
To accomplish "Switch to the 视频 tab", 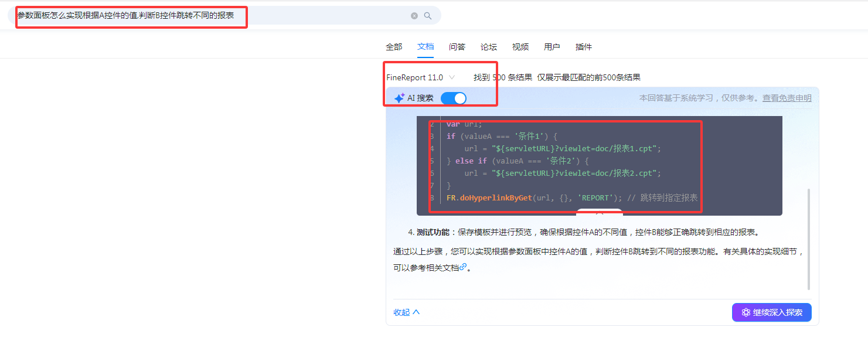I will coord(520,47).
